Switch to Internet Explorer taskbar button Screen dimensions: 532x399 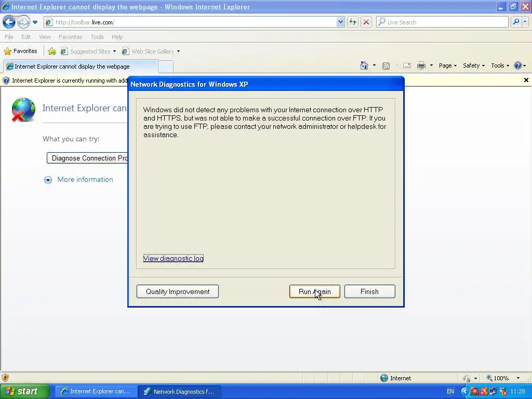[x=96, y=392]
